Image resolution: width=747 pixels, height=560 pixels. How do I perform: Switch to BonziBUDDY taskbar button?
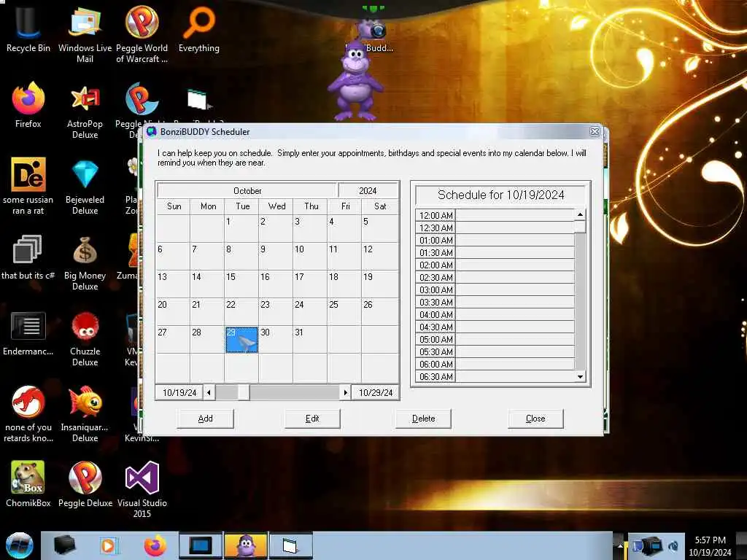tap(246, 545)
